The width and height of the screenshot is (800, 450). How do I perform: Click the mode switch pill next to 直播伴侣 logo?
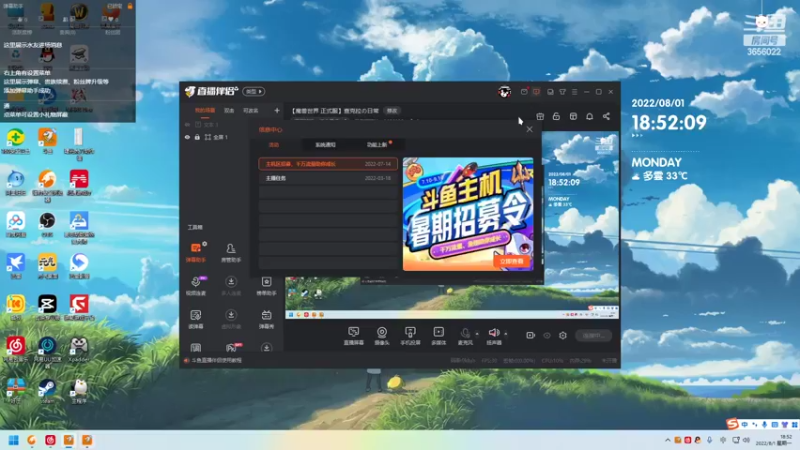click(x=254, y=91)
